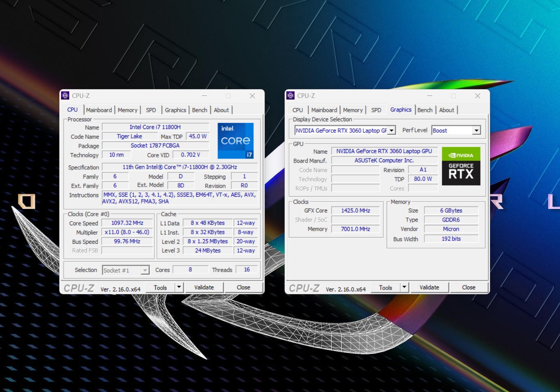The image size is (560, 392).
Task: Click the Code Name field 'Tiger Lake'
Action: coord(129,136)
